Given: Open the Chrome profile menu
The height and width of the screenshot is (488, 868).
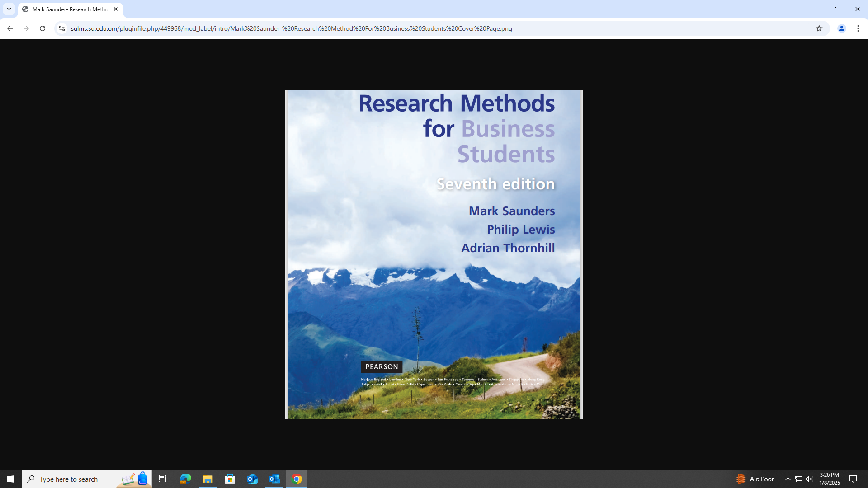Looking at the screenshot, I should (842, 28).
